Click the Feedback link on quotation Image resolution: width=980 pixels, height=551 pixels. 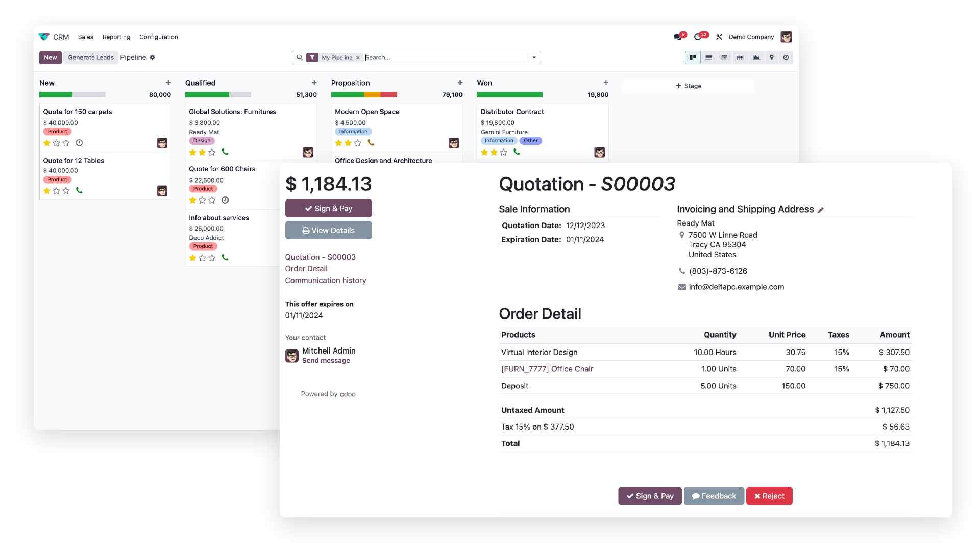[714, 496]
